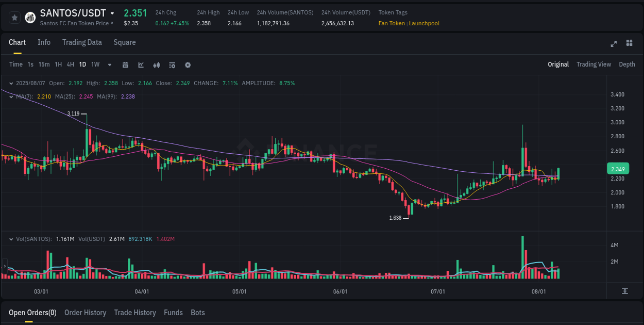Select the line chart type icon
The width and height of the screenshot is (644, 325).
click(141, 65)
